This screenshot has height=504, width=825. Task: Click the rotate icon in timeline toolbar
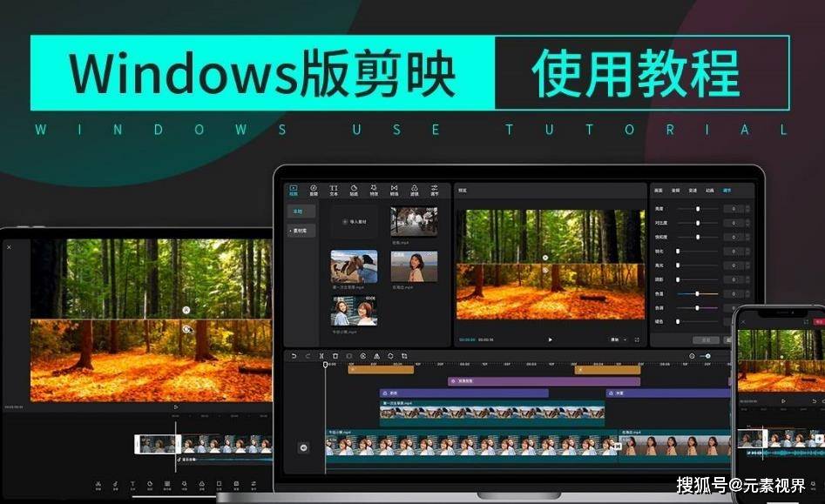390,356
